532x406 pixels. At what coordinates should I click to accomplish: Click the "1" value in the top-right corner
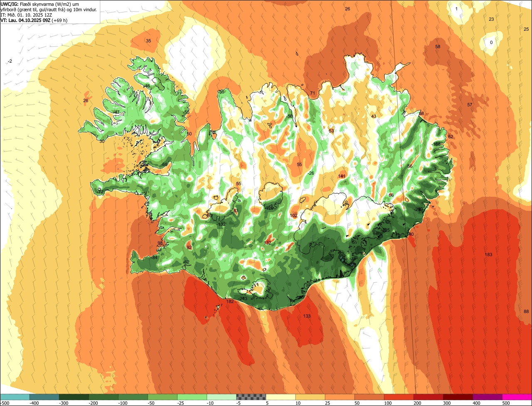point(456,9)
